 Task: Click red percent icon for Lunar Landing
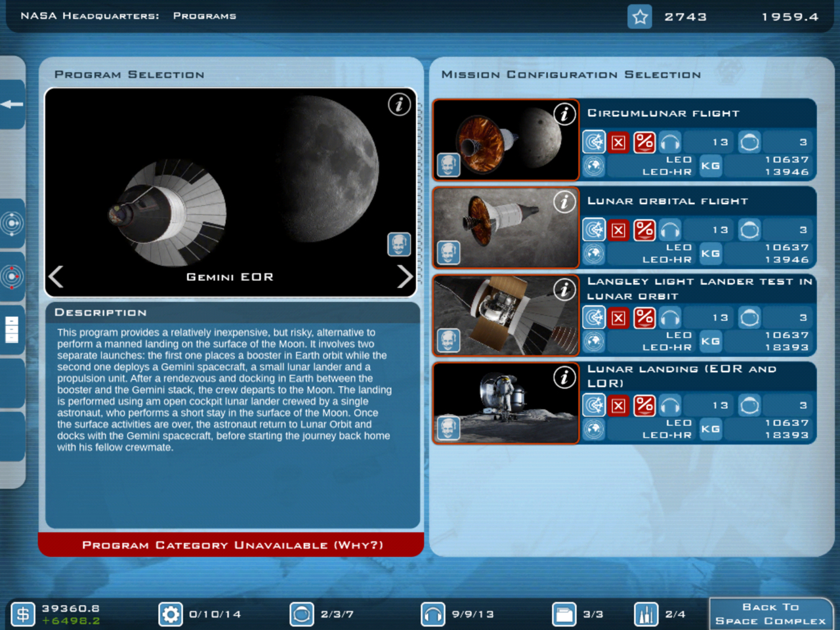point(644,406)
